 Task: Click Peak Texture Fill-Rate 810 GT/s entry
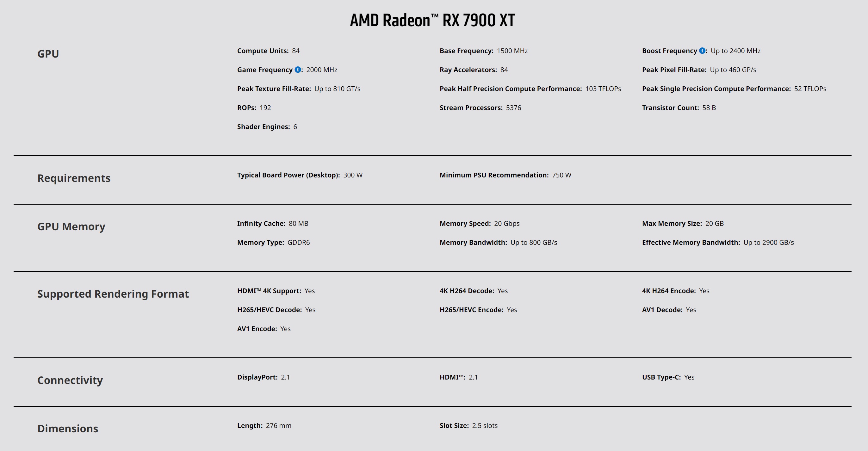click(299, 89)
